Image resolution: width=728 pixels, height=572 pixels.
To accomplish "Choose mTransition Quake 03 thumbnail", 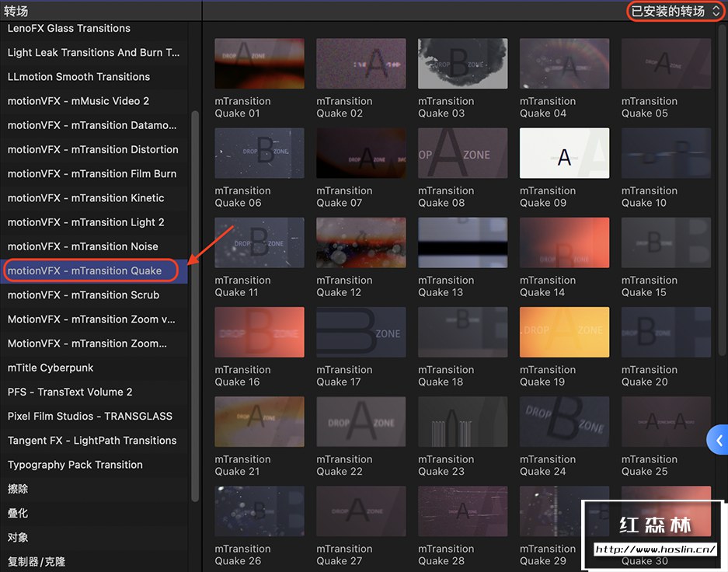I will (463, 64).
